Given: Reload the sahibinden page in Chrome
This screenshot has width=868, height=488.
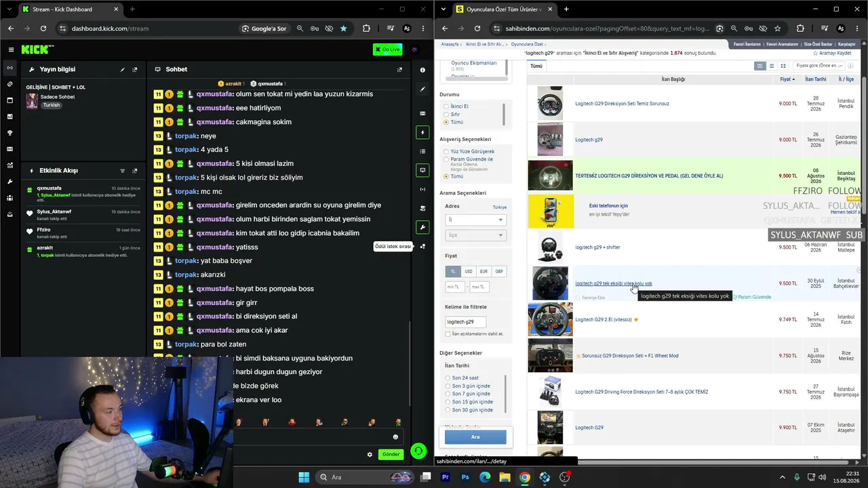Looking at the screenshot, I should pyautogui.click(x=477, y=28).
